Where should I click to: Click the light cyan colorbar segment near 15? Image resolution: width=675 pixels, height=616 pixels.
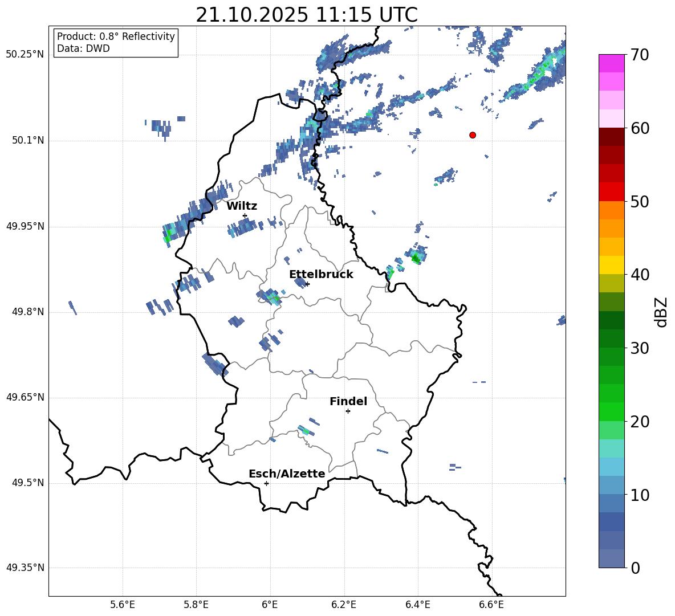[611, 448]
